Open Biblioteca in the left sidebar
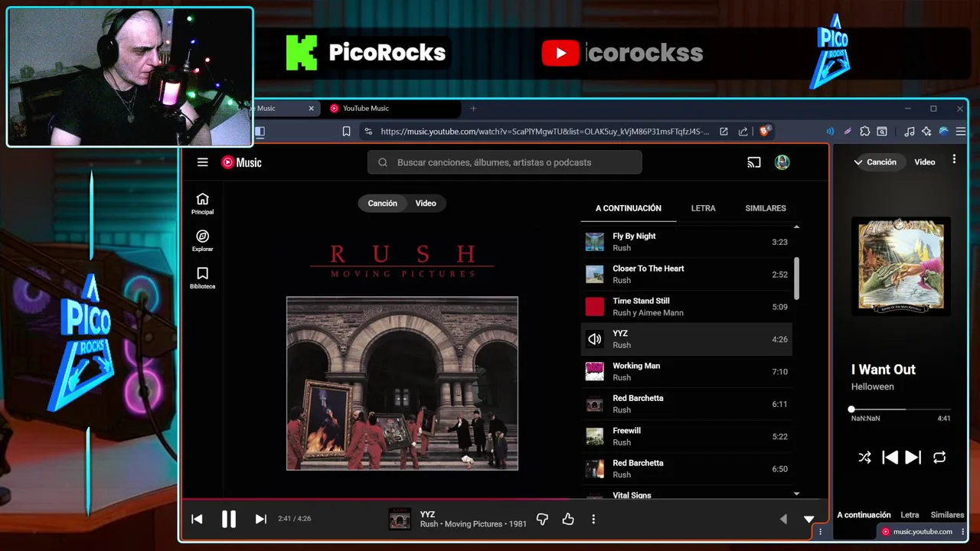Viewport: 980px width, 551px height. (202, 278)
